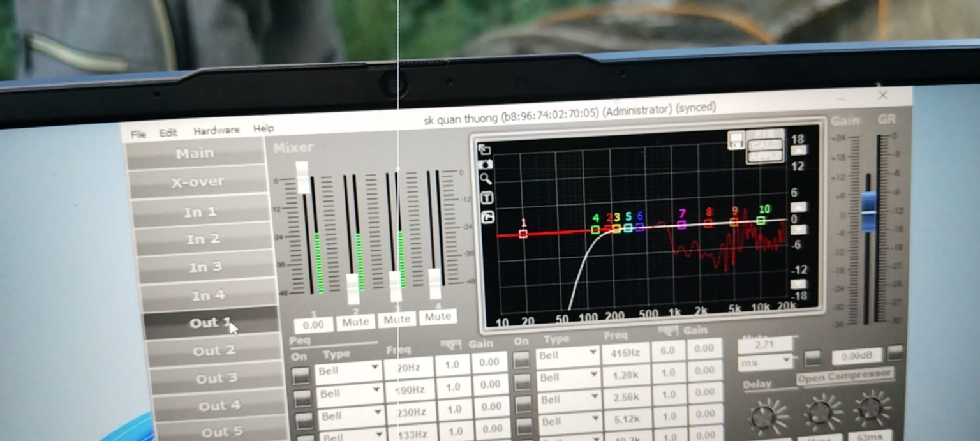980x441 pixels.
Task: Click the pop-out window icon atop the graph
Action: coord(484,150)
